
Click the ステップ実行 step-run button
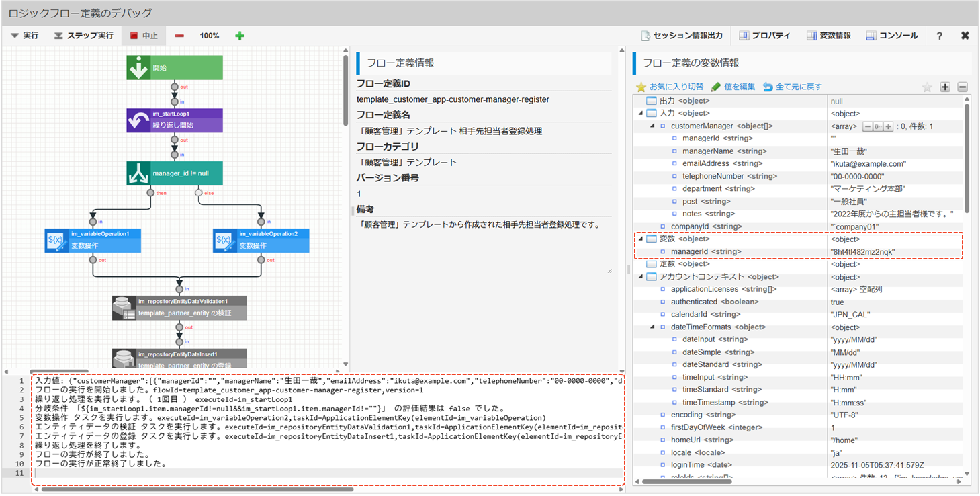(84, 36)
